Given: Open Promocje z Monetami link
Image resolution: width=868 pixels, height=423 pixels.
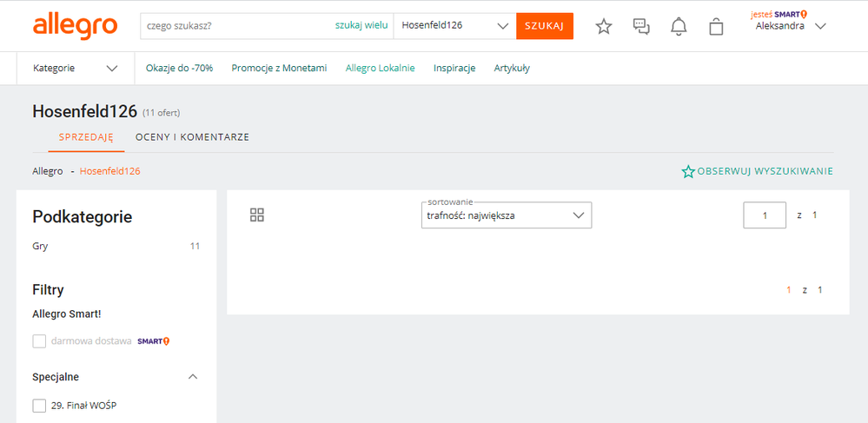Looking at the screenshot, I should tap(279, 69).
